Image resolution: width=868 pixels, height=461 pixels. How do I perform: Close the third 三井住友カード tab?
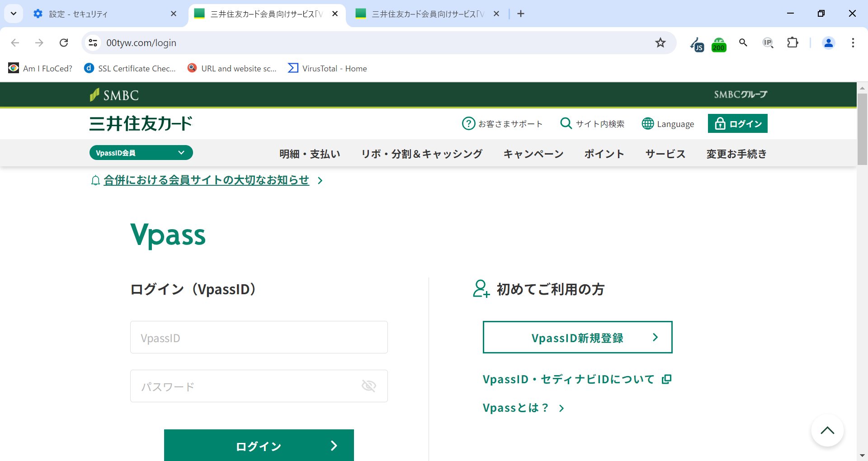[496, 14]
